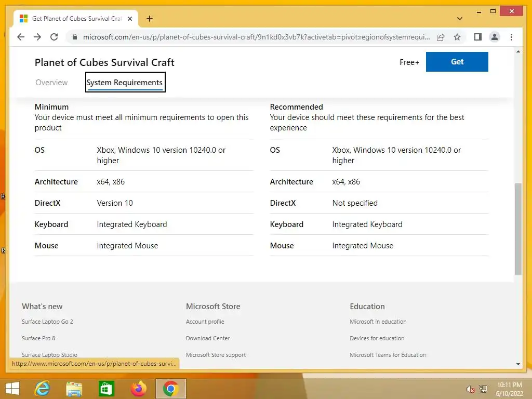Open tab search chevron

(x=460, y=19)
